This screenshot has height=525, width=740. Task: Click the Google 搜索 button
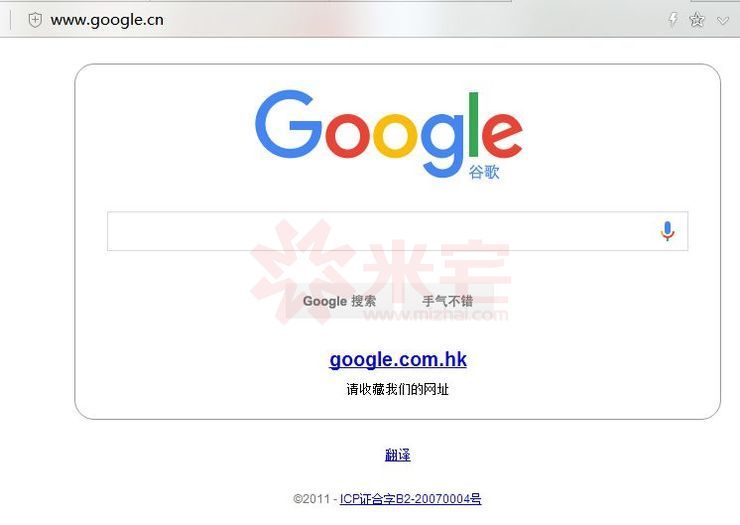click(x=339, y=301)
